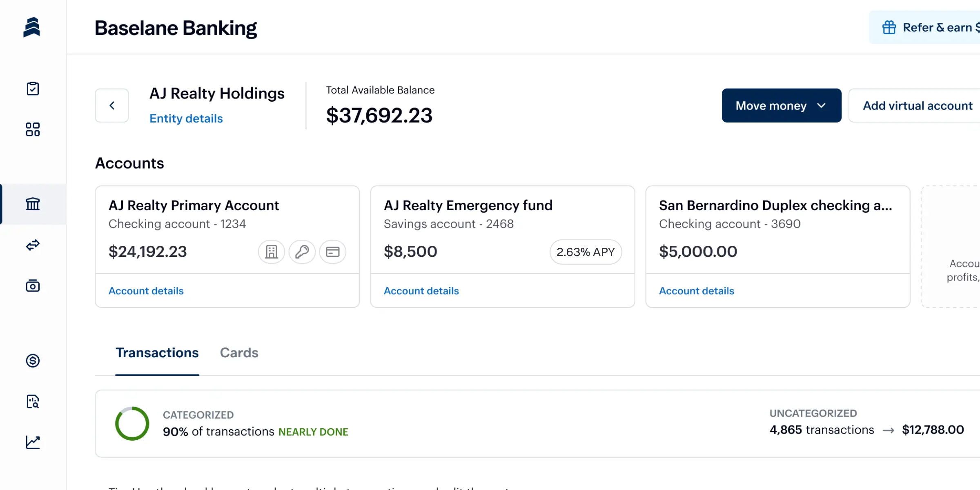Open the rent collection sidebar icon
Viewport: 980px width, 490px height.
pos(33,286)
